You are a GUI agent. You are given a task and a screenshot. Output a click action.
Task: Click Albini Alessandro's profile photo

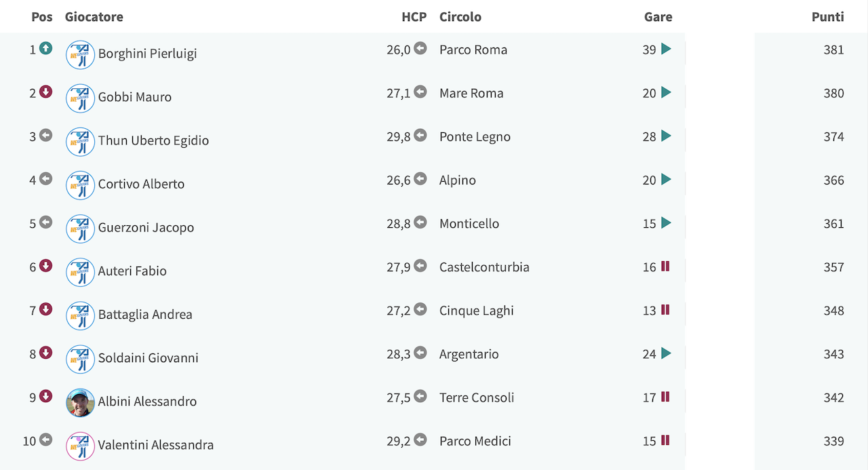80,402
